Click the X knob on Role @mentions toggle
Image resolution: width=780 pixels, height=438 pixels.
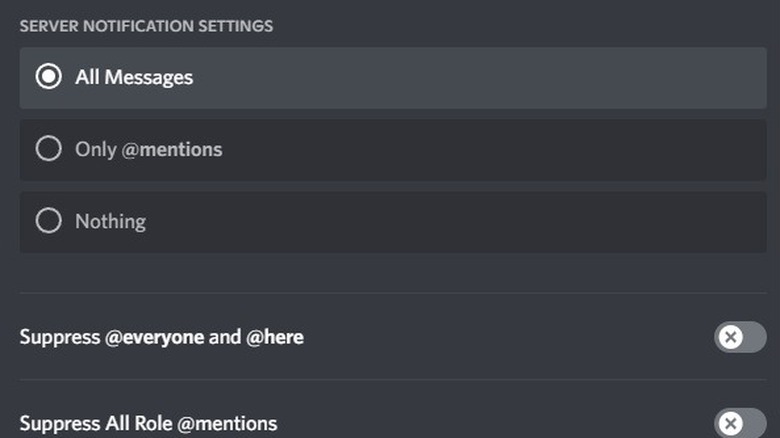point(730,422)
